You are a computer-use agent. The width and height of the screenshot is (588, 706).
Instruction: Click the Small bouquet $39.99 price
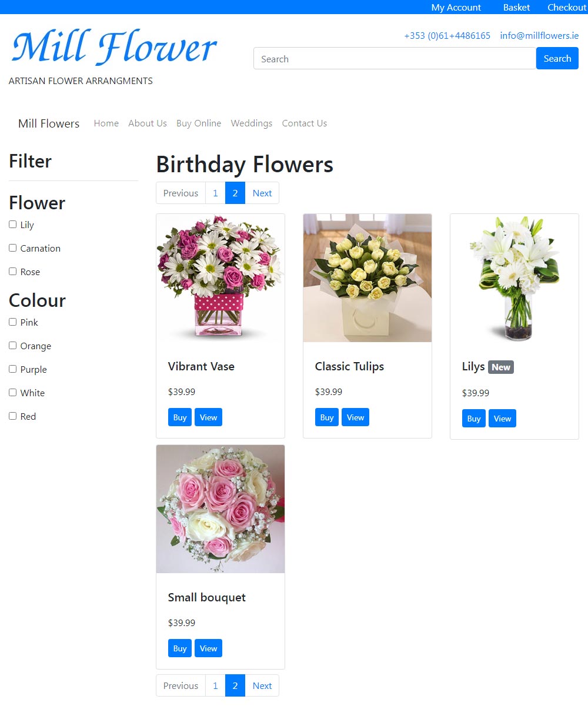click(x=182, y=623)
